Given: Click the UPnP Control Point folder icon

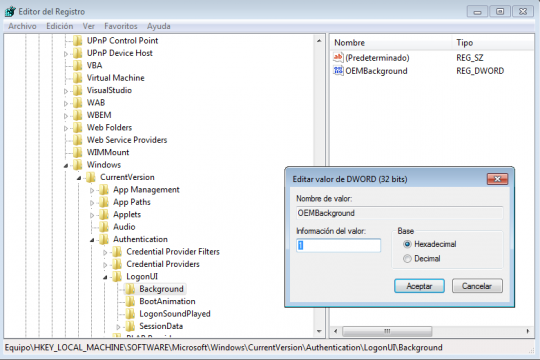Looking at the screenshot, I should tap(78, 41).
